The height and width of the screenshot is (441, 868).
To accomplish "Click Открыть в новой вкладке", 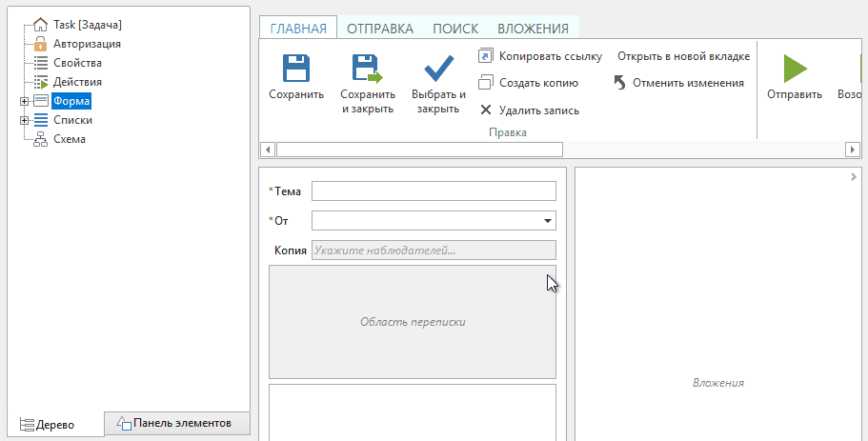I will (683, 56).
